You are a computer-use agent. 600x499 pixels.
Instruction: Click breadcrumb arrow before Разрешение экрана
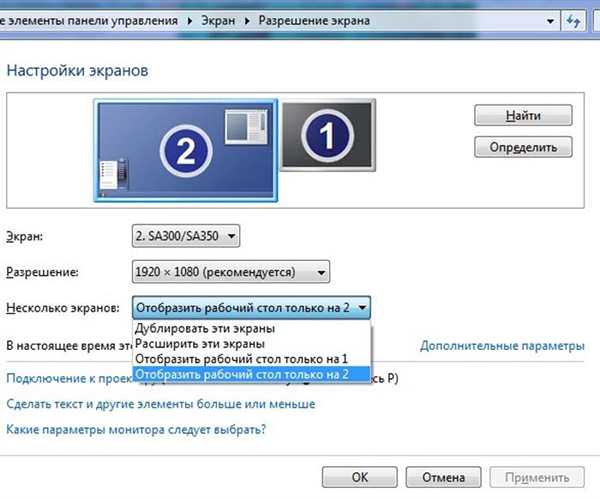click(247, 21)
